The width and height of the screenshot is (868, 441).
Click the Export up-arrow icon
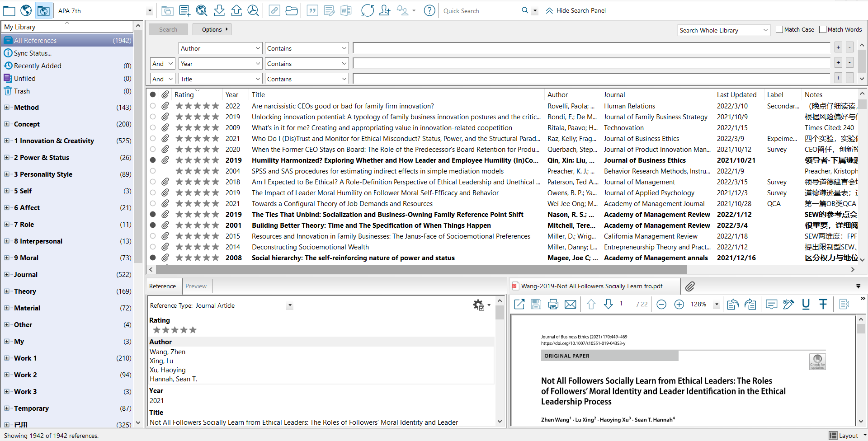click(x=236, y=10)
